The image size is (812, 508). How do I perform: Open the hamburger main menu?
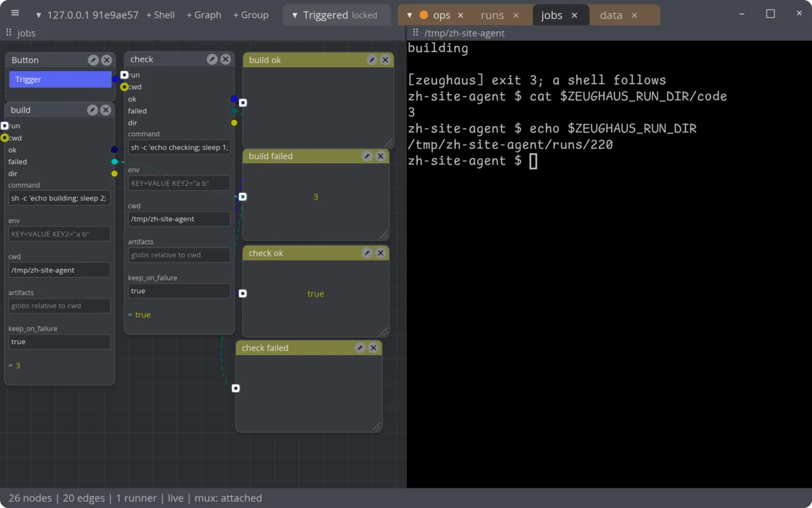click(15, 14)
